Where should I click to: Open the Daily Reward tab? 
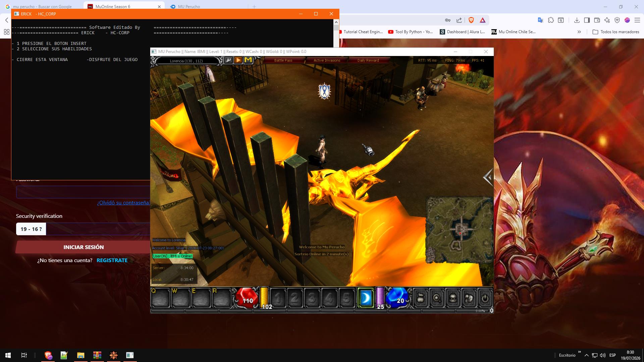[368, 60]
